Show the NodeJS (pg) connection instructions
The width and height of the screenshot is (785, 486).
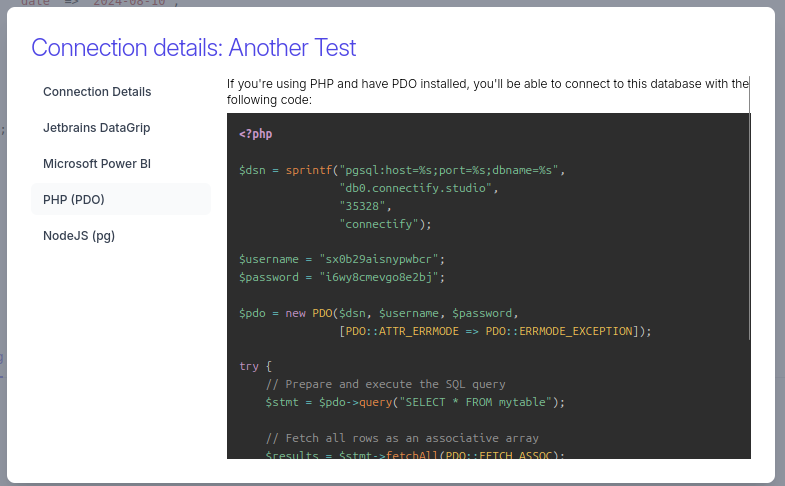[x=79, y=235]
